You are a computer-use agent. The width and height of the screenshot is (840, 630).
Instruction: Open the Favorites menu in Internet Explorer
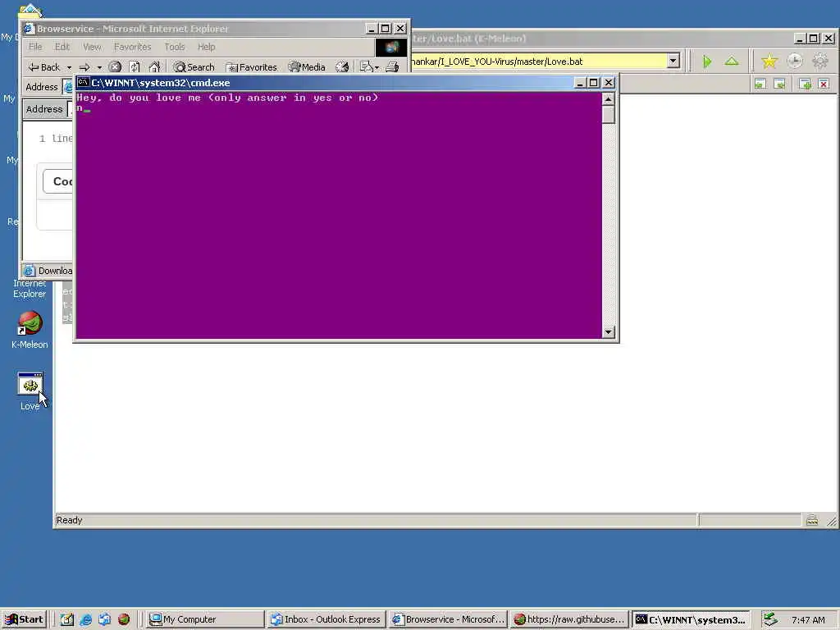pyautogui.click(x=132, y=47)
